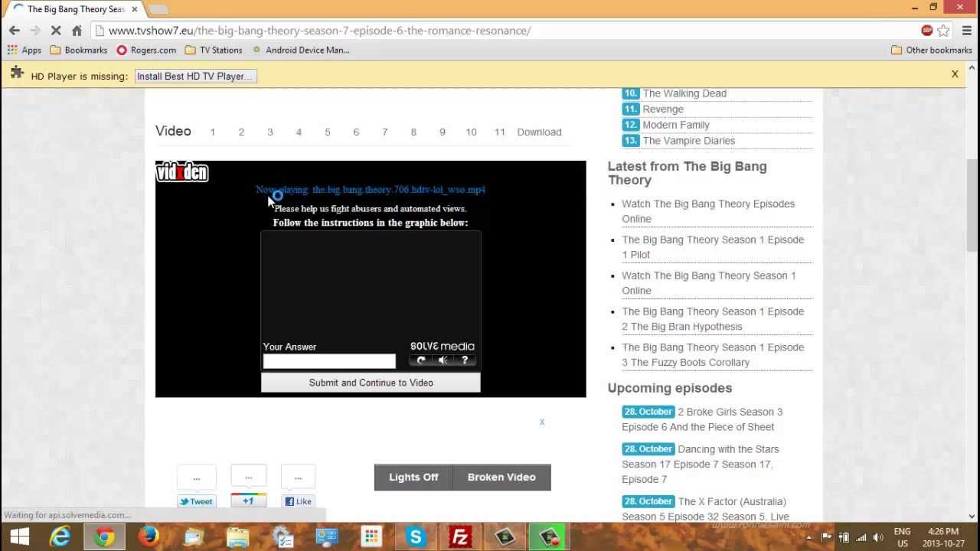Open File Explorer folder icon in taskbar

pyautogui.click(x=237, y=537)
